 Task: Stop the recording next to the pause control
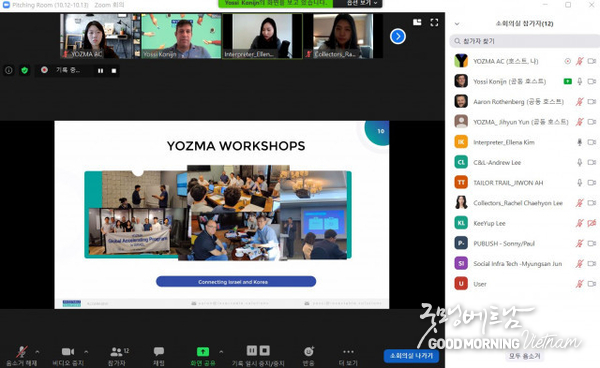114,71
